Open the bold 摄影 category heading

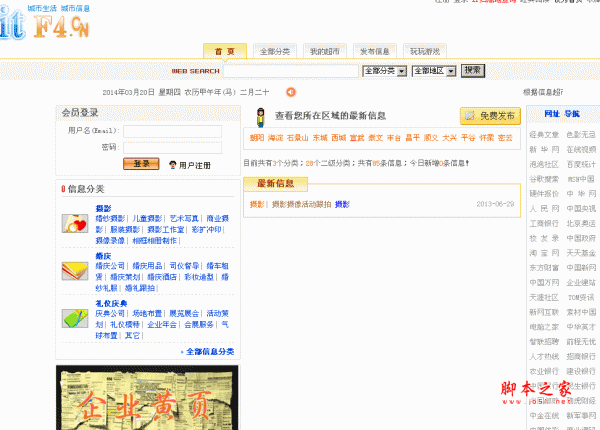(103, 208)
